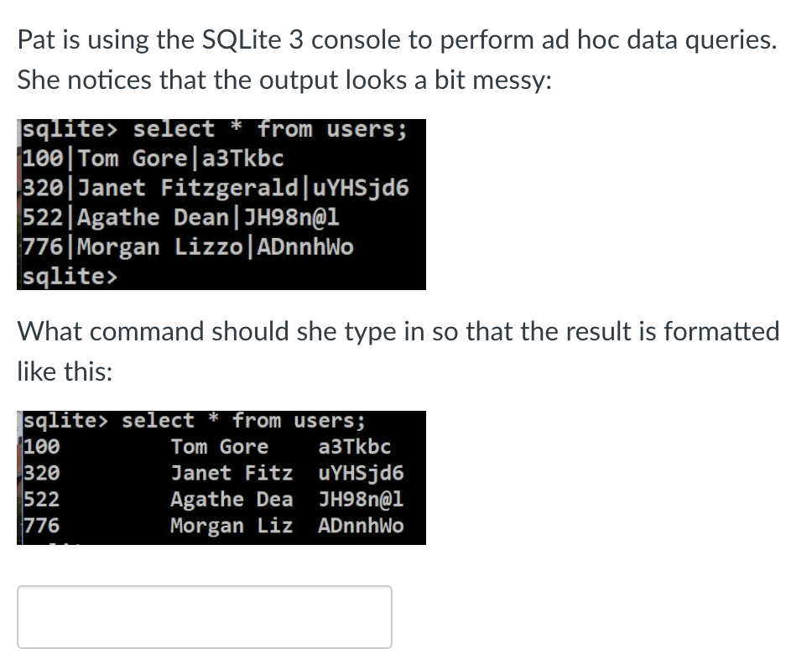This screenshot has height=664, width=812.
Task: Click 'a3Tkbc' in the formatted output
Action: [x=355, y=447]
